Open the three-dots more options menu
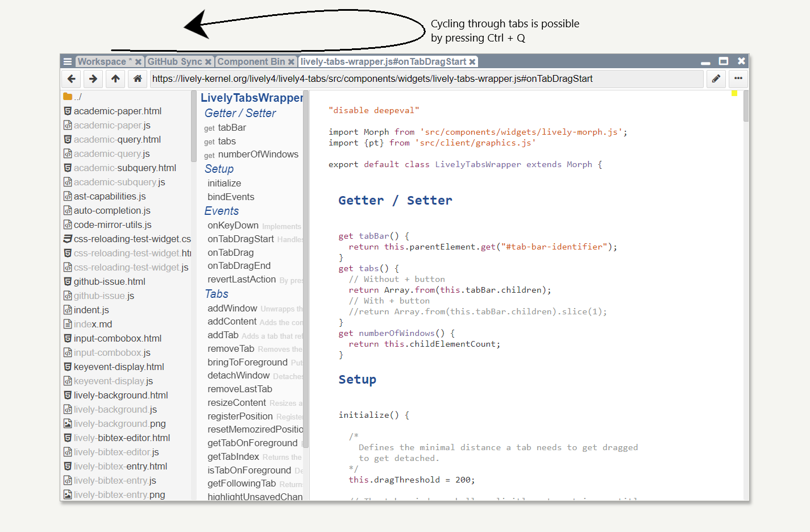810x532 pixels. [x=738, y=79]
